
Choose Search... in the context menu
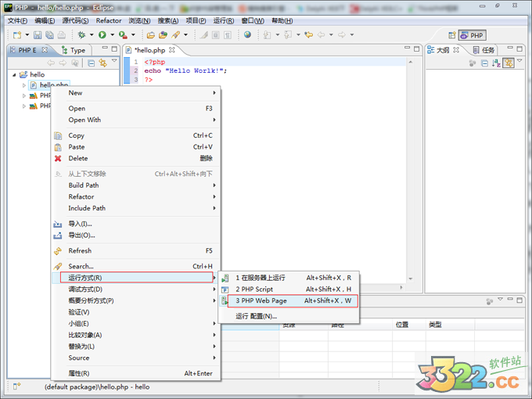(x=135, y=266)
